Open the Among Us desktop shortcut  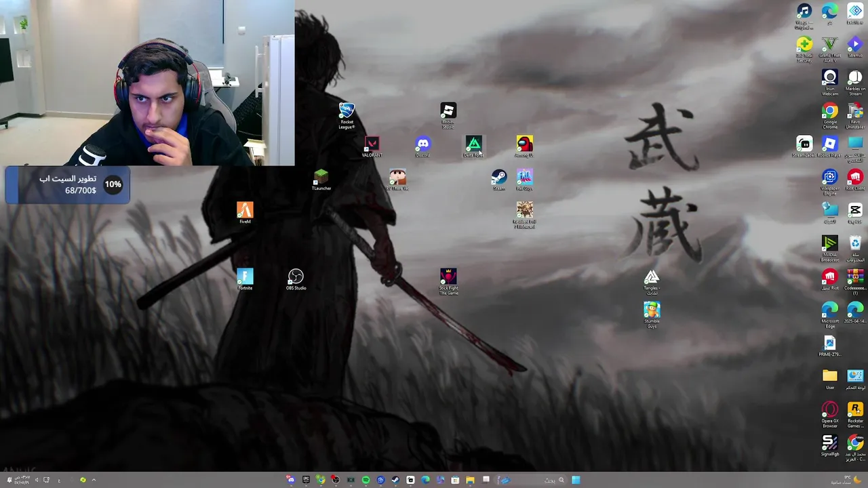click(x=524, y=147)
